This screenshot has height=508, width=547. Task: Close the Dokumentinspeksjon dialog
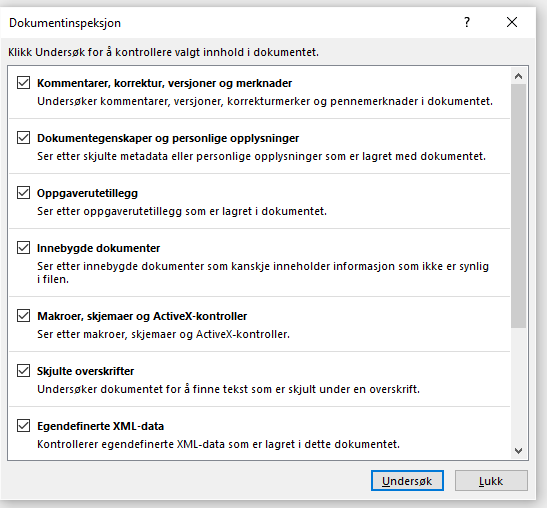tap(512, 22)
